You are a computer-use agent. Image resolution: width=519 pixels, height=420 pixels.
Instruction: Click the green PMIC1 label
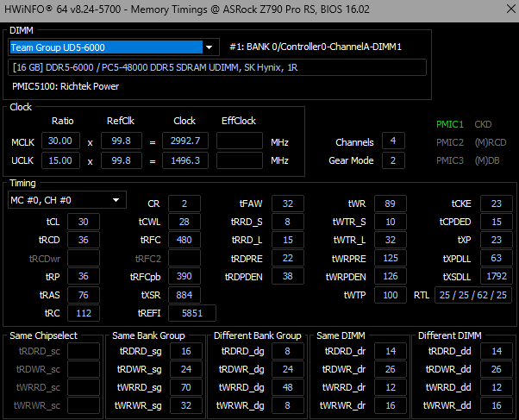tap(449, 124)
